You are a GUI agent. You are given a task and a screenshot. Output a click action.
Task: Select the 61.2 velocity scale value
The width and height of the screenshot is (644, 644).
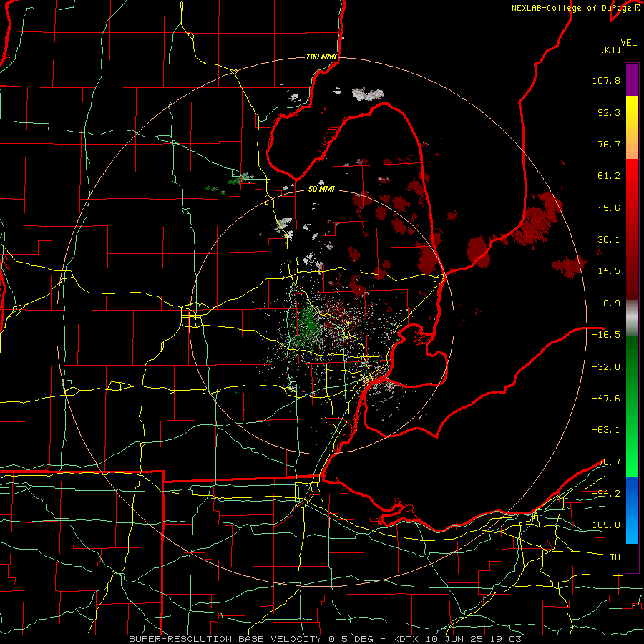point(609,176)
